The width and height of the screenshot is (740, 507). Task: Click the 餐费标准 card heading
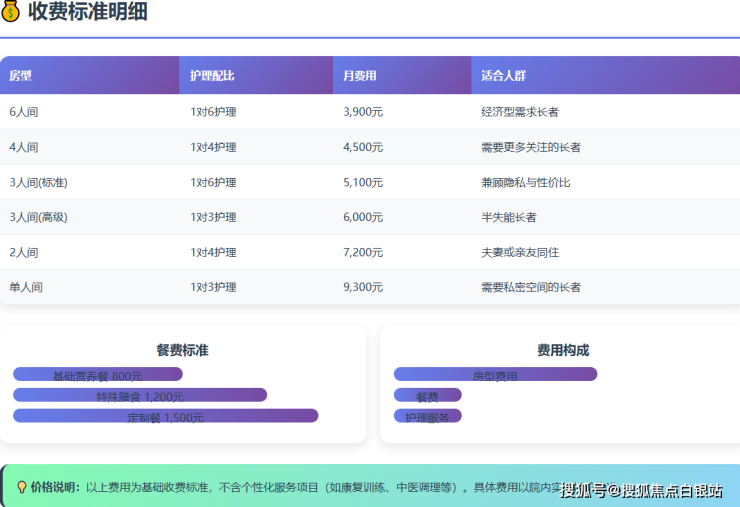[182, 350]
